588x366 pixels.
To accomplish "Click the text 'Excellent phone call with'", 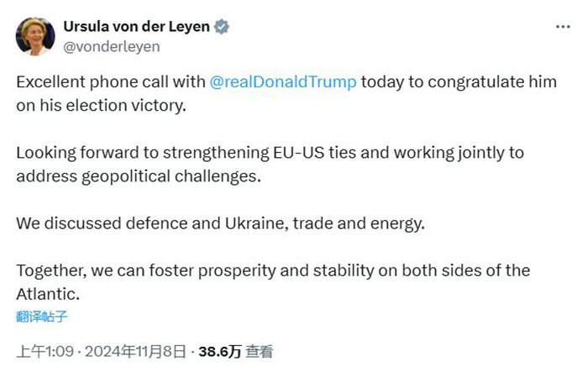I will (x=111, y=82).
